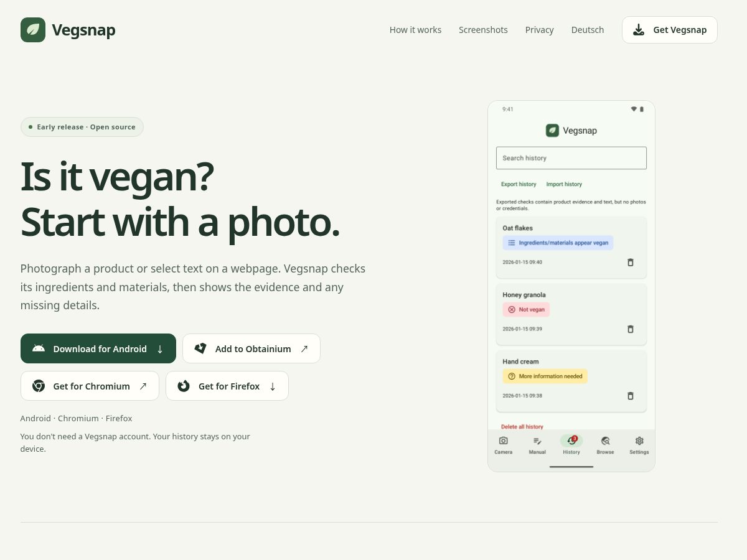Click the Obtainium gem icon

(200, 348)
